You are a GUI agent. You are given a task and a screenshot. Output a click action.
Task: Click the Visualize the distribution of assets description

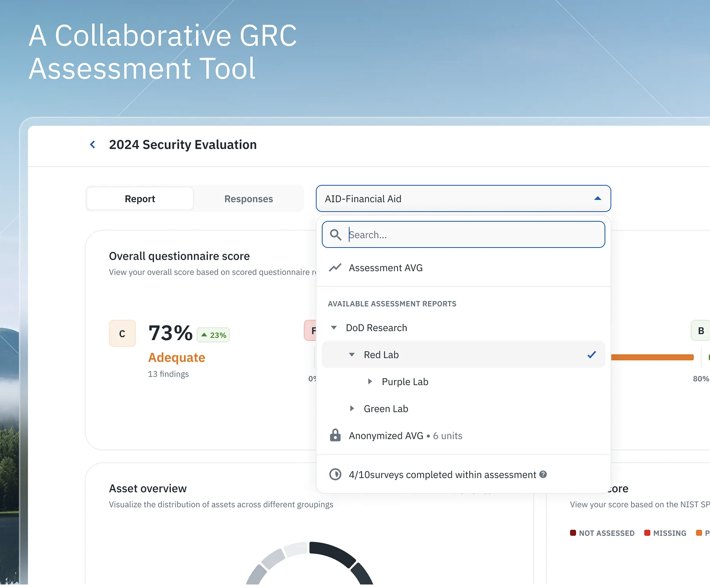(221, 504)
